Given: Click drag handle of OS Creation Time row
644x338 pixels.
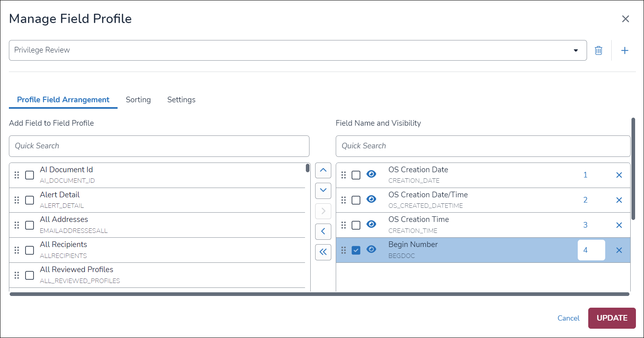Looking at the screenshot, I should 343,225.
